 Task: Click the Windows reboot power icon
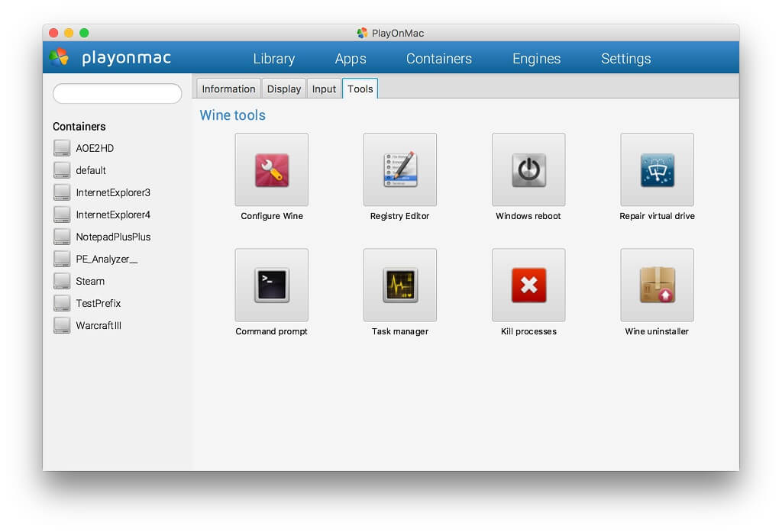tap(528, 169)
